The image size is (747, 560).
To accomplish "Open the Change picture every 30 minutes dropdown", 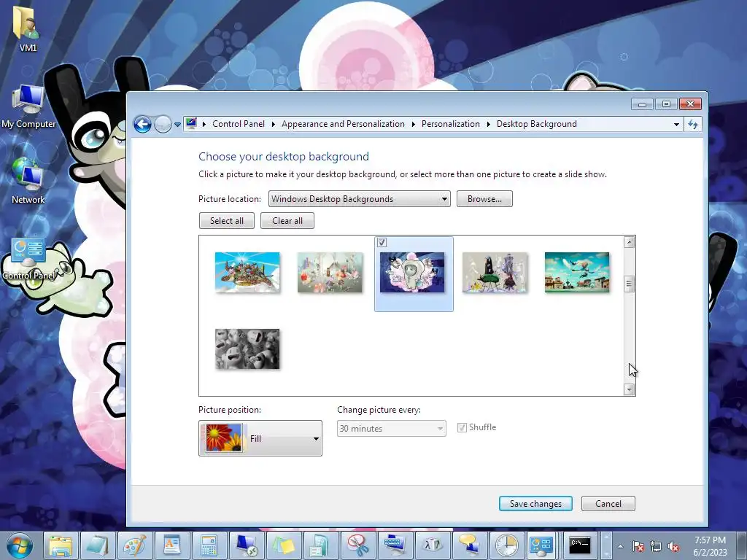I will click(392, 429).
